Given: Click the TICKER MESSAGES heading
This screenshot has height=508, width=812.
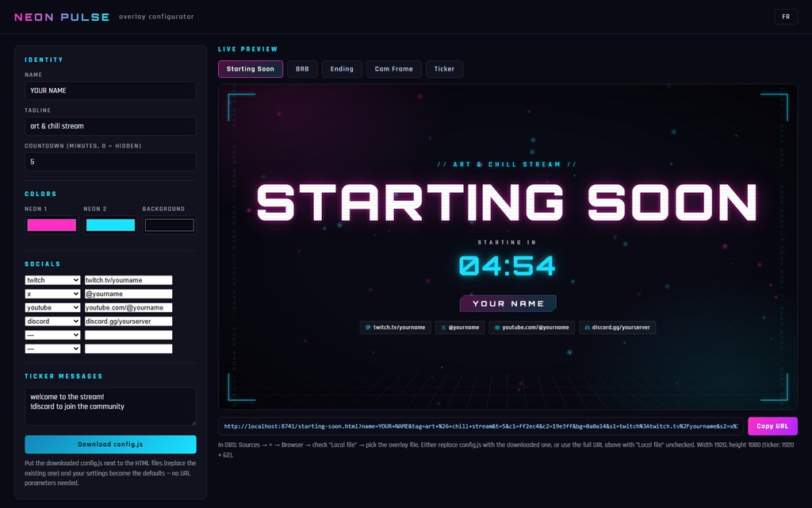Looking at the screenshot, I should point(63,376).
